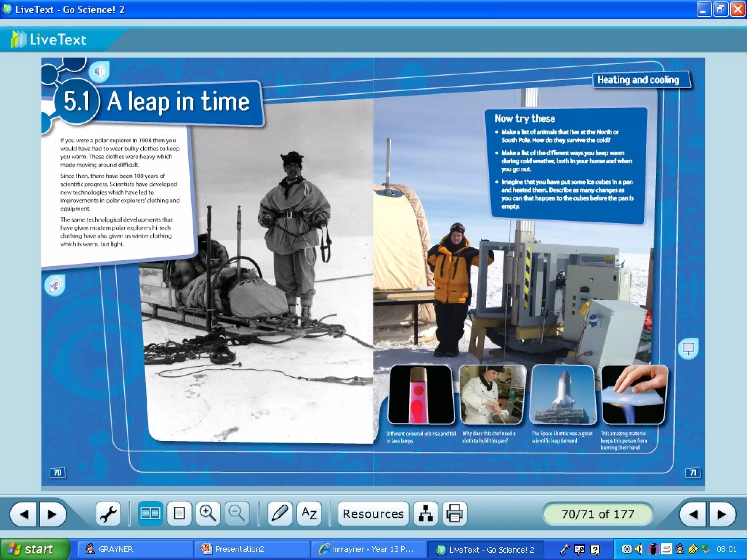Open the A-Z glossary
Viewport: 747px width, 560px height.
coord(309,514)
